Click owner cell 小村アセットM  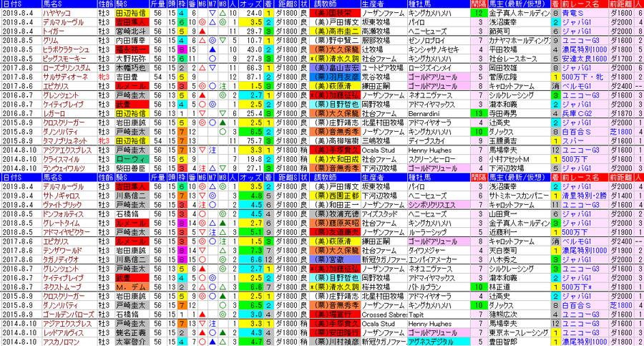519,159
